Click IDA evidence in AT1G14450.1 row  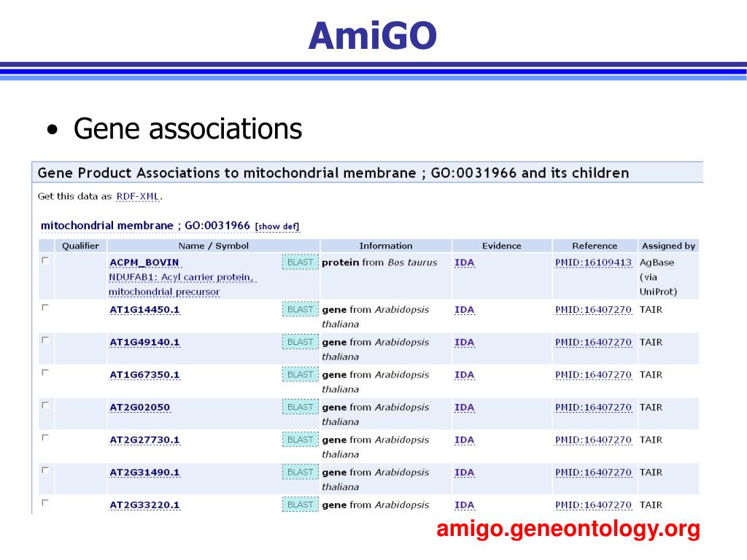pyautogui.click(x=465, y=309)
